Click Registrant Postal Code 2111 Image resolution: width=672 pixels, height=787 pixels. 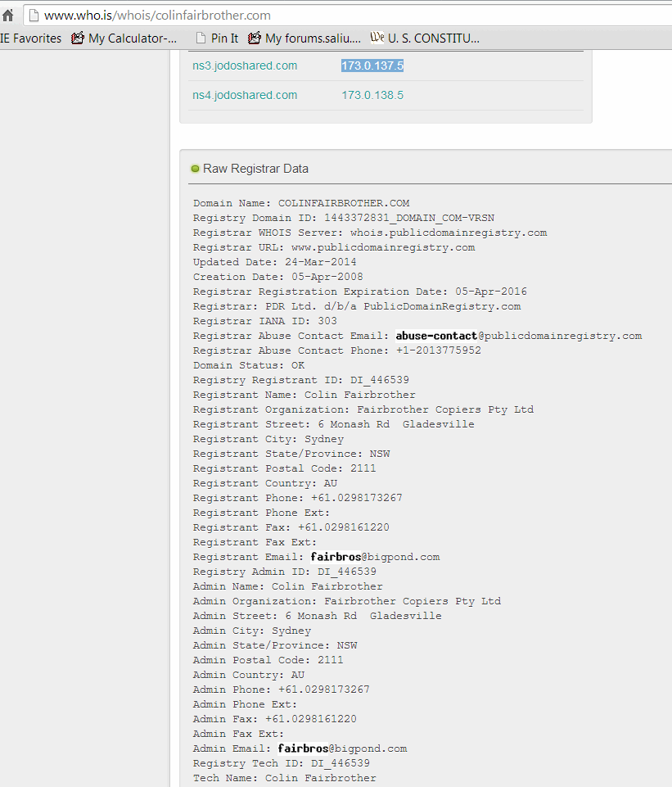tap(284, 468)
